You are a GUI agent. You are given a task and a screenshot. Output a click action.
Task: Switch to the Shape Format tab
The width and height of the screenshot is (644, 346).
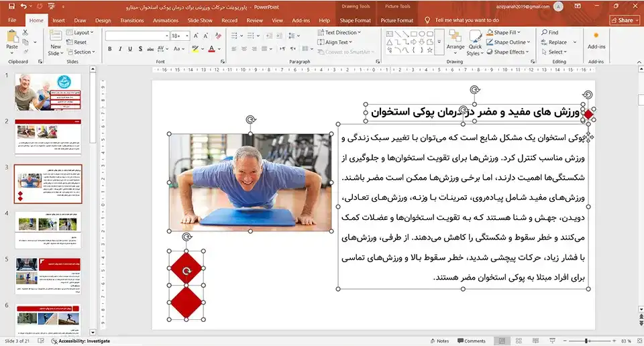[x=356, y=20]
